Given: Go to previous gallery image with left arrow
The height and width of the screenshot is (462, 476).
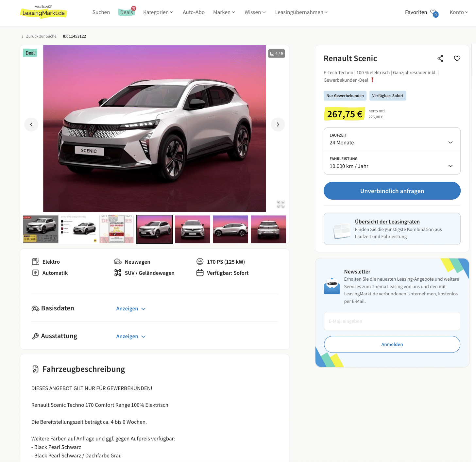Looking at the screenshot, I should [x=31, y=124].
